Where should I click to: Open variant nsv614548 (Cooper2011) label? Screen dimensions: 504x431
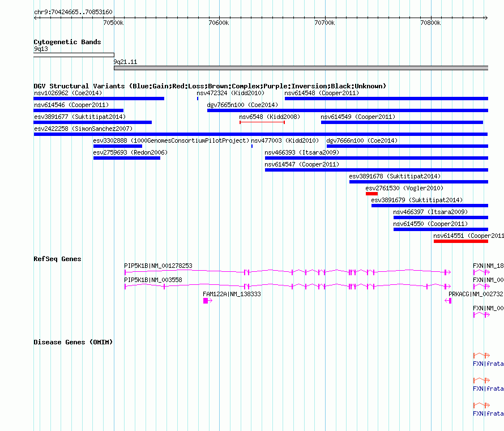322,93
